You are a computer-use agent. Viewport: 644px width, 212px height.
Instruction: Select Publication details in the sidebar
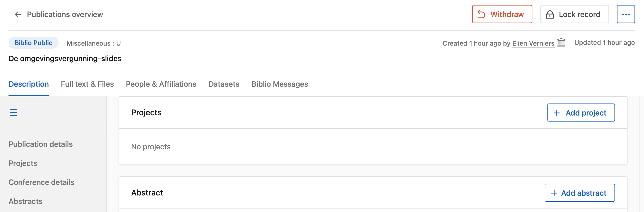(41, 144)
